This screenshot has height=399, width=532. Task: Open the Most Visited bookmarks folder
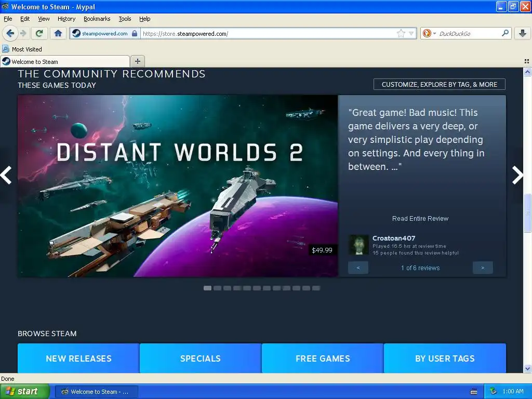pyautogui.click(x=22, y=49)
